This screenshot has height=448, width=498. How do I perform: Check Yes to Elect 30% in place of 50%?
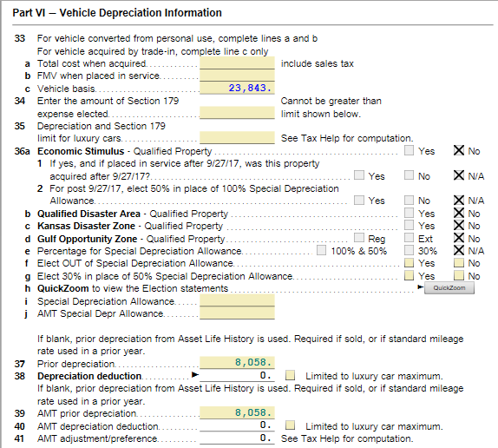pos(410,275)
